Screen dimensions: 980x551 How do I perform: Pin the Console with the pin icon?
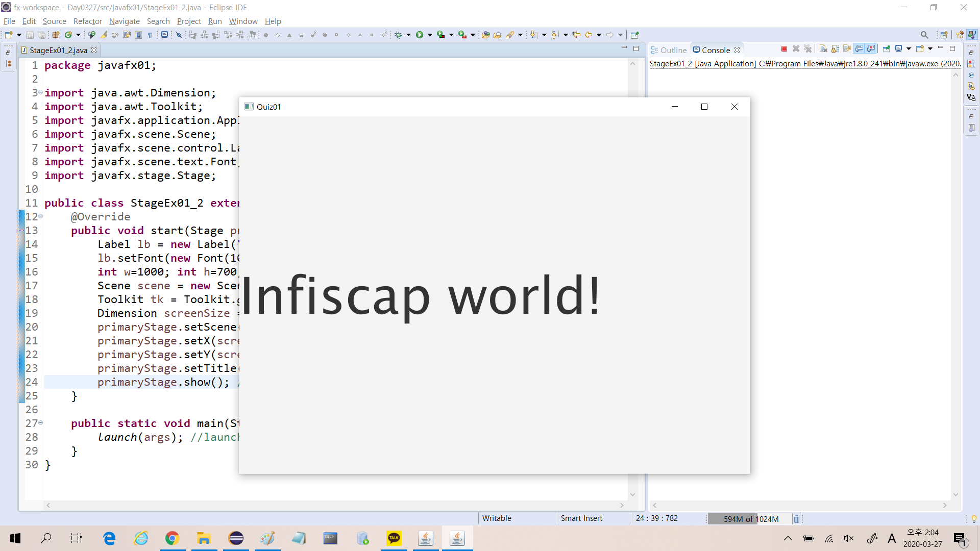[887, 49]
